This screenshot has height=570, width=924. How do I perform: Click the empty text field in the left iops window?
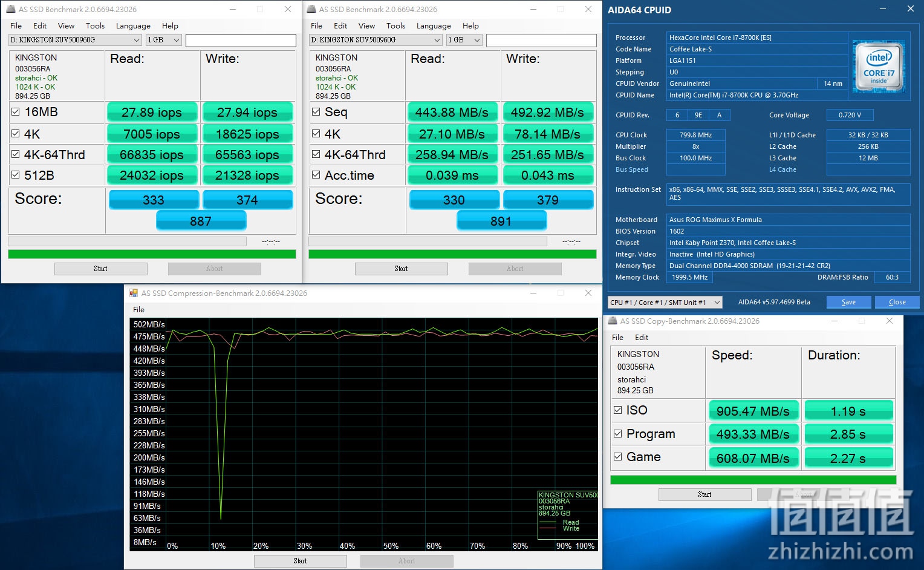tap(241, 40)
